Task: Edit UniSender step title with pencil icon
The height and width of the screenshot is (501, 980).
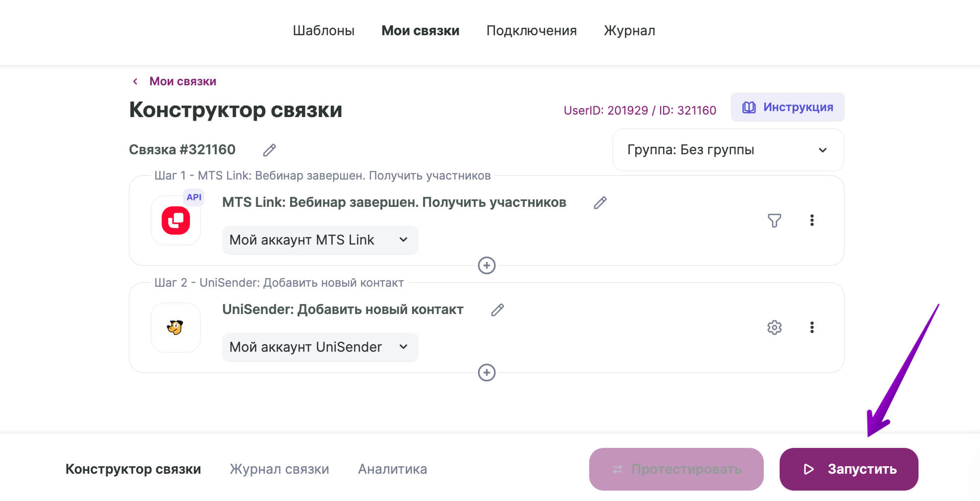Action: (497, 310)
